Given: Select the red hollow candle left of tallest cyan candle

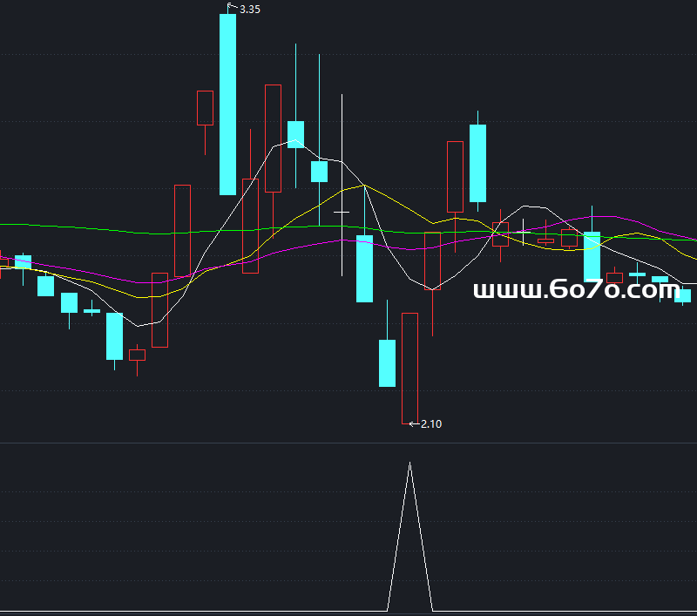Looking at the screenshot, I should pyautogui.click(x=206, y=108).
